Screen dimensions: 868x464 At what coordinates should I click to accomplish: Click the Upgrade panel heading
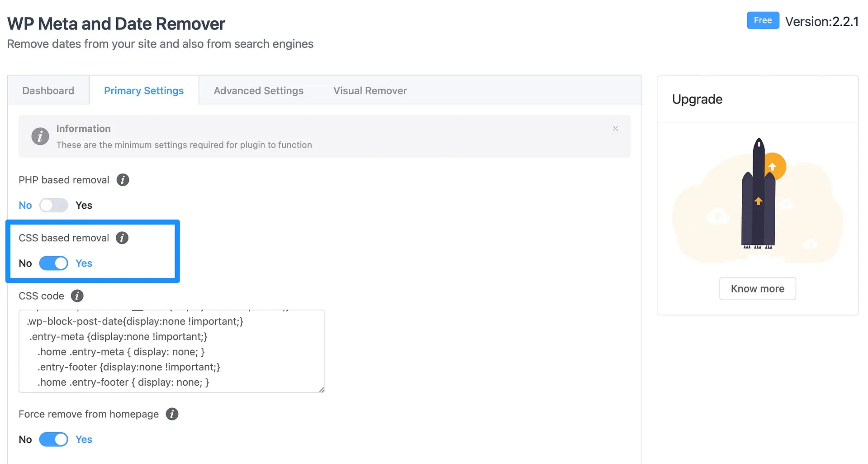coord(697,99)
